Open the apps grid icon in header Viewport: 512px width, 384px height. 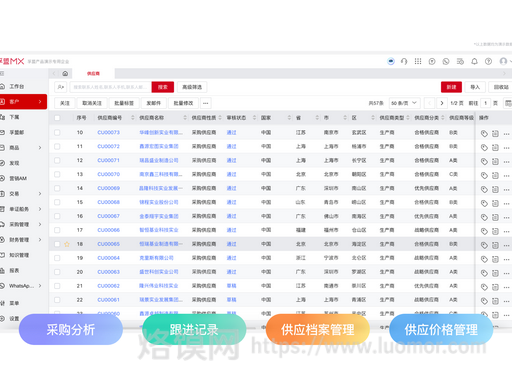coord(418,61)
